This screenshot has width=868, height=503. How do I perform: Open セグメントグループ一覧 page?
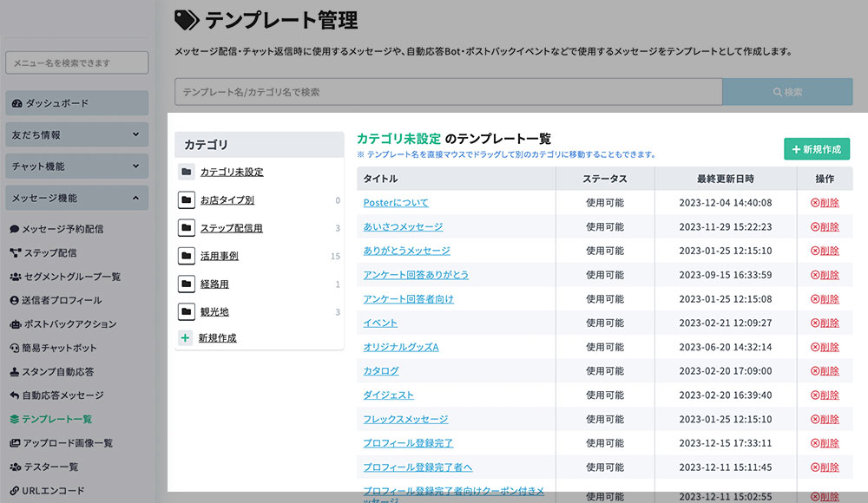point(65,277)
